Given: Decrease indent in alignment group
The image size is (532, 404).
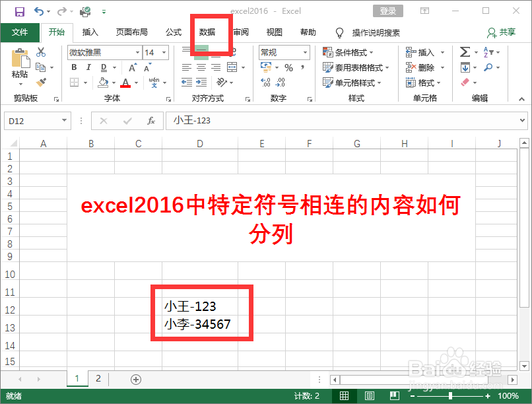Looking at the screenshot, I should coord(186,83).
